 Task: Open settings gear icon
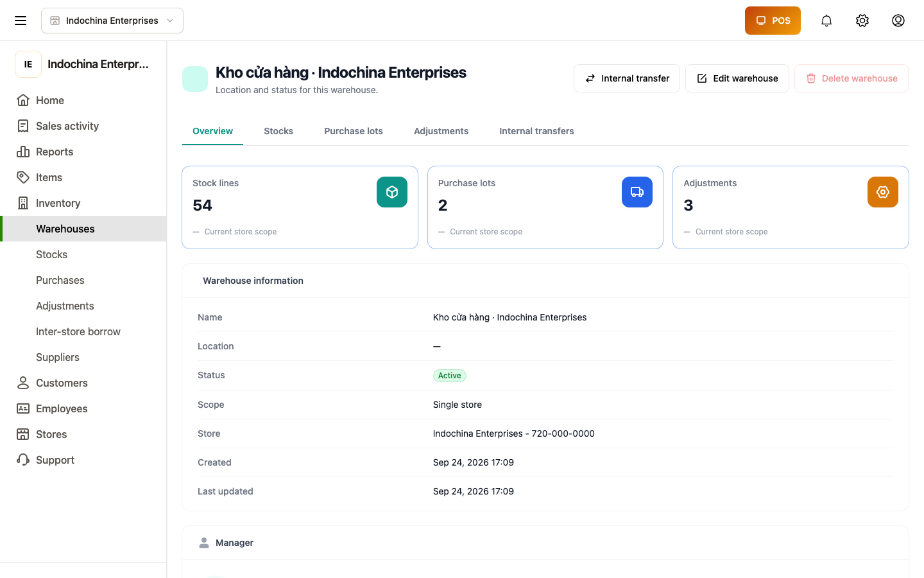862,21
